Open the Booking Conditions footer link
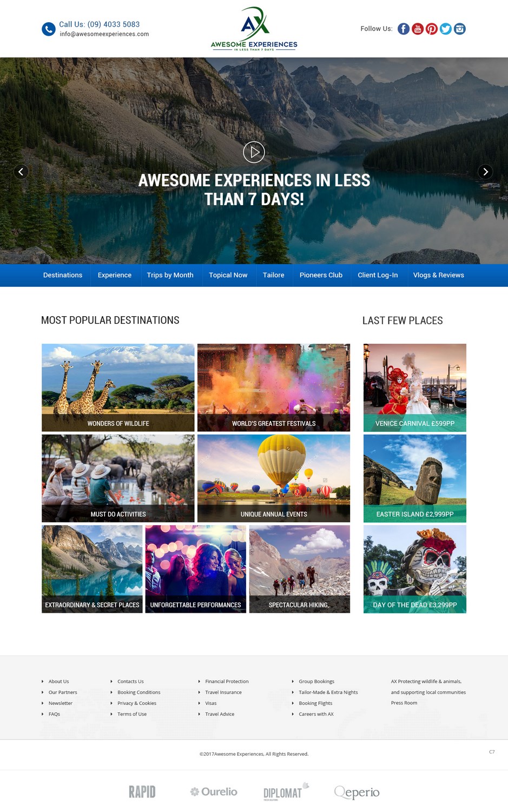 pyautogui.click(x=139, y=692)
